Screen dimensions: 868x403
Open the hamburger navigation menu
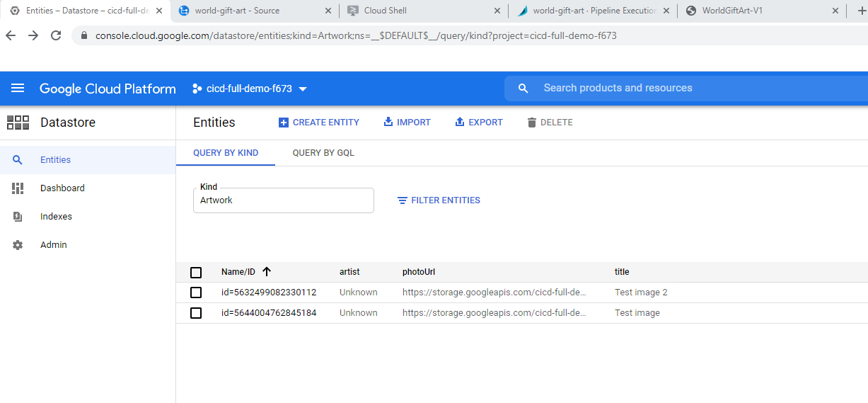pyautogui.click(x=18, y=89)
